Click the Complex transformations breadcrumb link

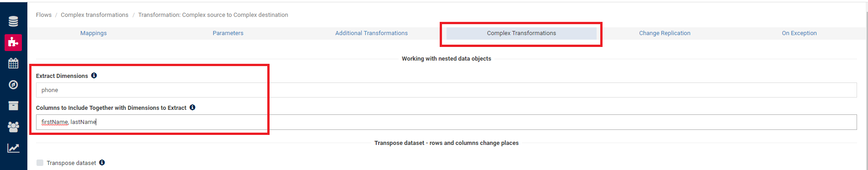click(x=94, y=15)
